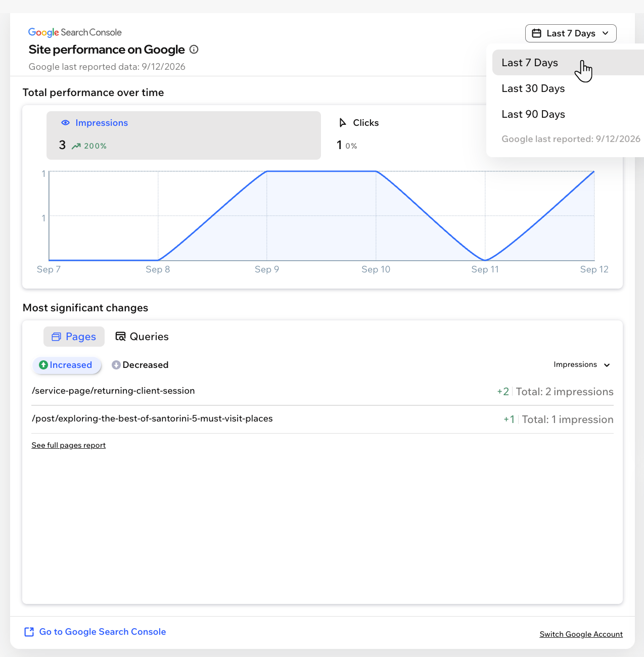Click Switch Google Account link
This screenshot has height=657, width=644.
tap(581, 634)
